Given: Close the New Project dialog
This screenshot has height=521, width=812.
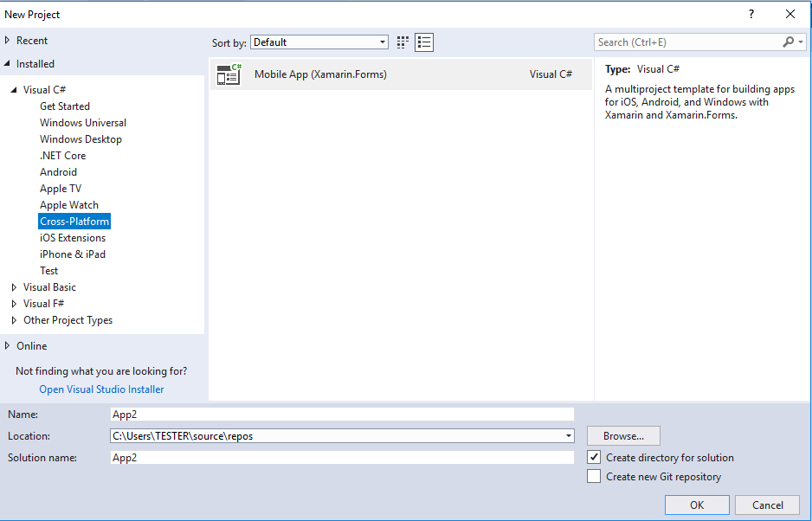Looking at the screenshot, I should pos(790,14).
